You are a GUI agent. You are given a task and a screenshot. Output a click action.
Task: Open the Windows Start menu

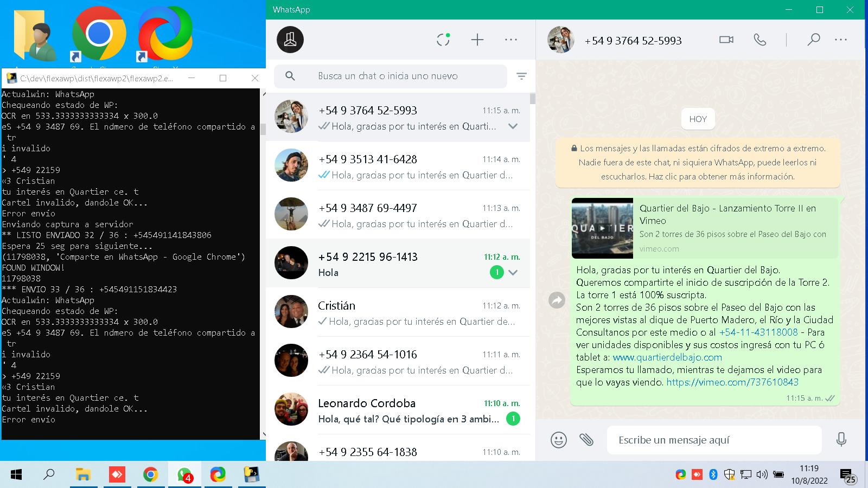tap(16, 475)
